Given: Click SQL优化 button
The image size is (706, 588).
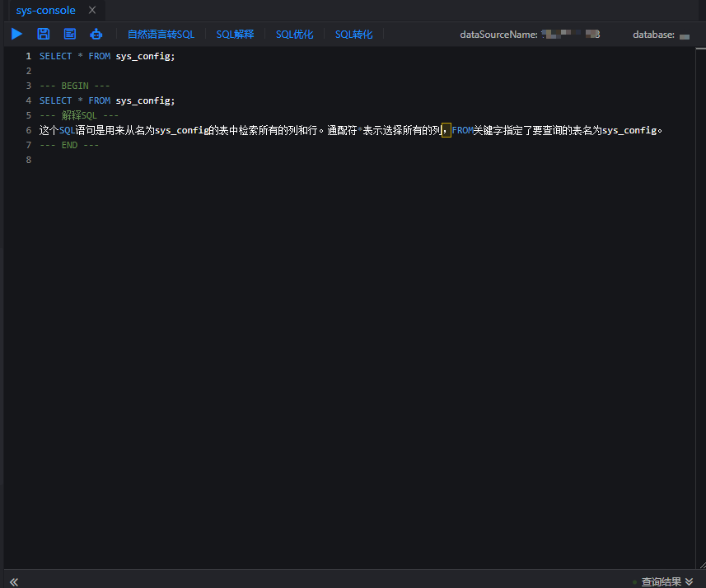Looking at the screenshot, I should (x=294, y=35).
